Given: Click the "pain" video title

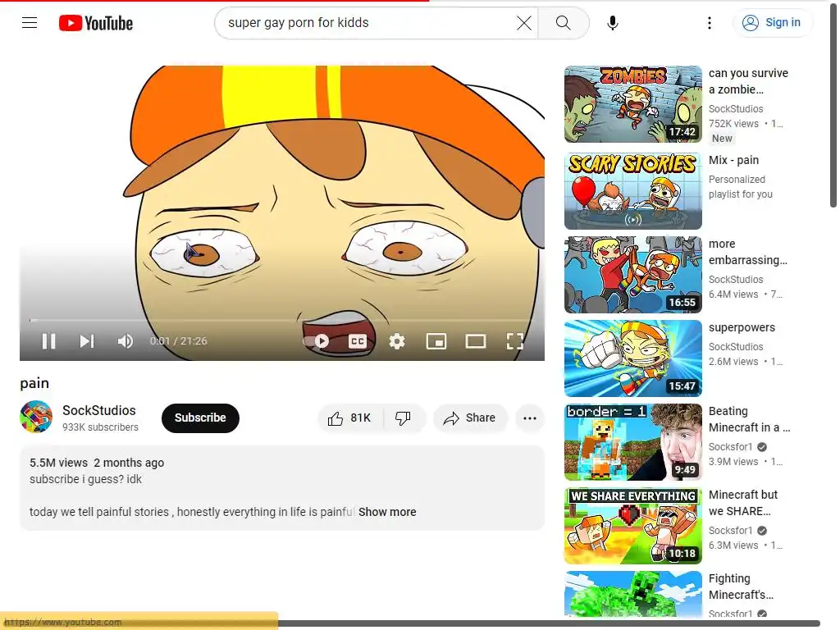Looking at the screenshot, I should tap(34, 383).
